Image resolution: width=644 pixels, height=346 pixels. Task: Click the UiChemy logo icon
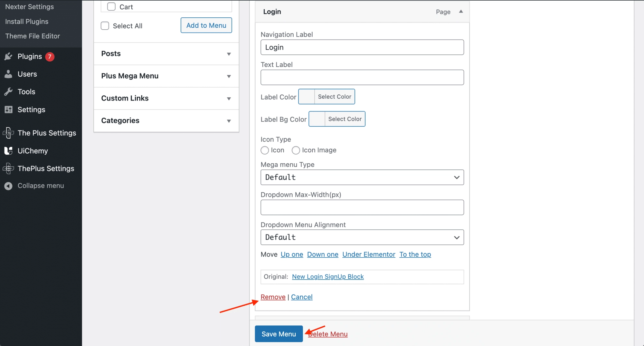tap(8, 151)
